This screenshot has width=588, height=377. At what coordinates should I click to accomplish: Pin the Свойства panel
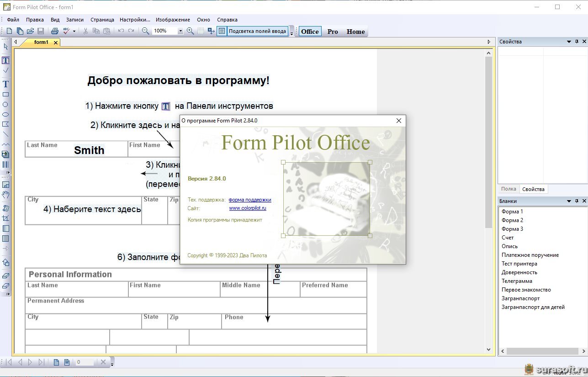[577, 42]
